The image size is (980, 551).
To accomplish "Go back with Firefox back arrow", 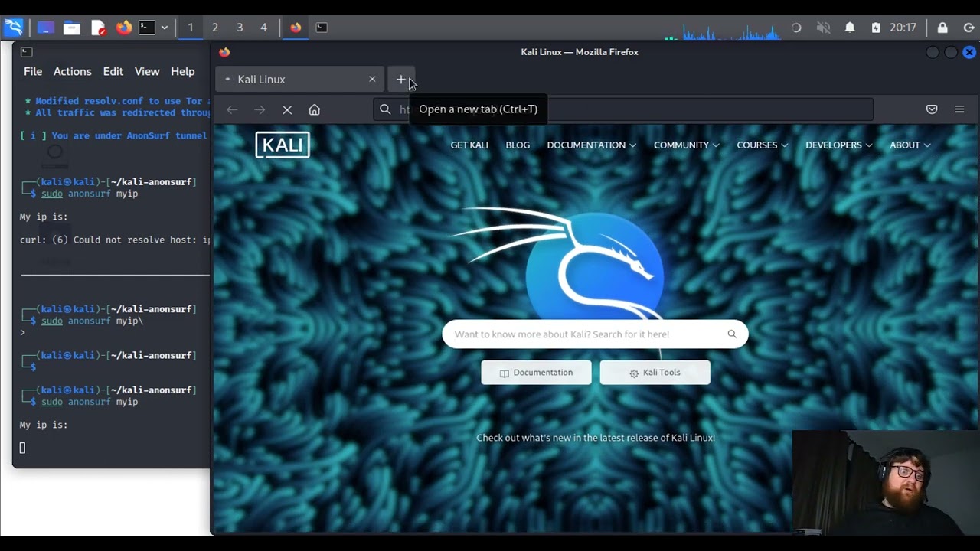I will click(x=232, y=109).
